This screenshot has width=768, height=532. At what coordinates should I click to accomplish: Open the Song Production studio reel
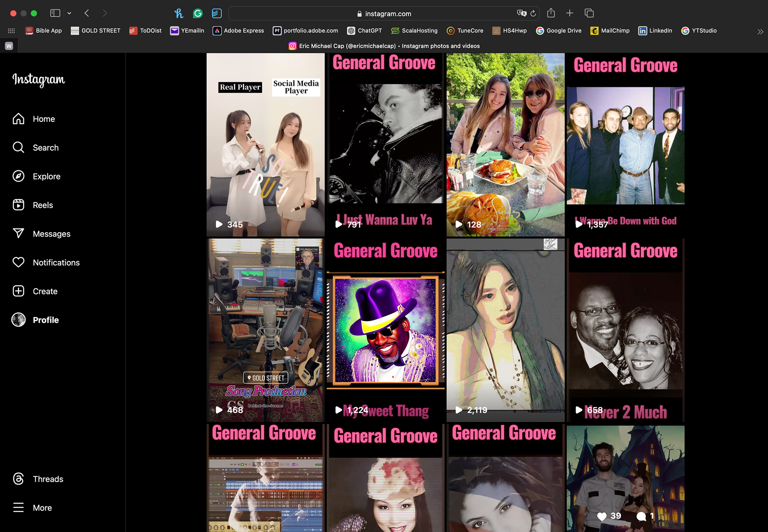pyautogui.click(x=266, y=330)
